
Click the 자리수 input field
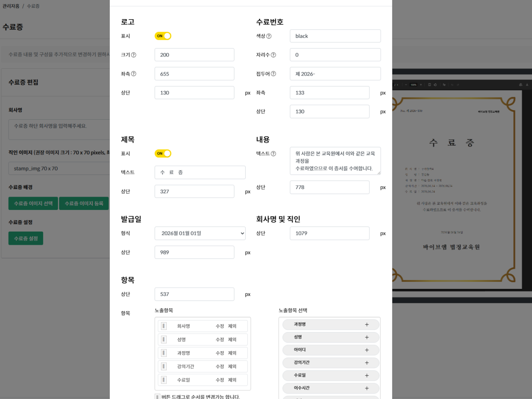point(335,55)
